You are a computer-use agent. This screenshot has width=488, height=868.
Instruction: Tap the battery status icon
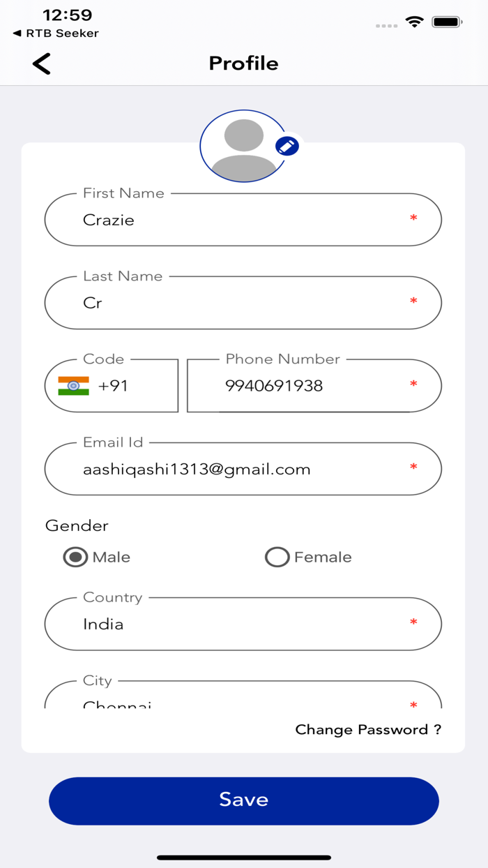[x=447, y=22]
